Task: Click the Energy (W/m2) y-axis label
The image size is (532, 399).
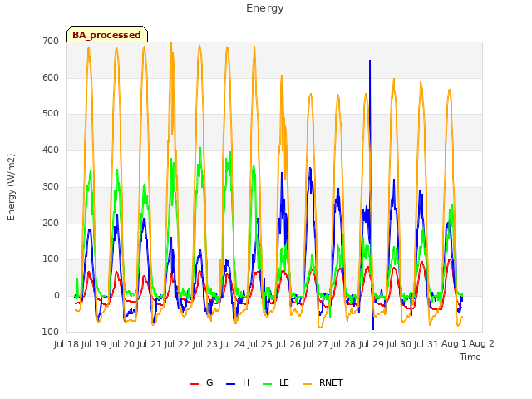Action: pos(11,187)
